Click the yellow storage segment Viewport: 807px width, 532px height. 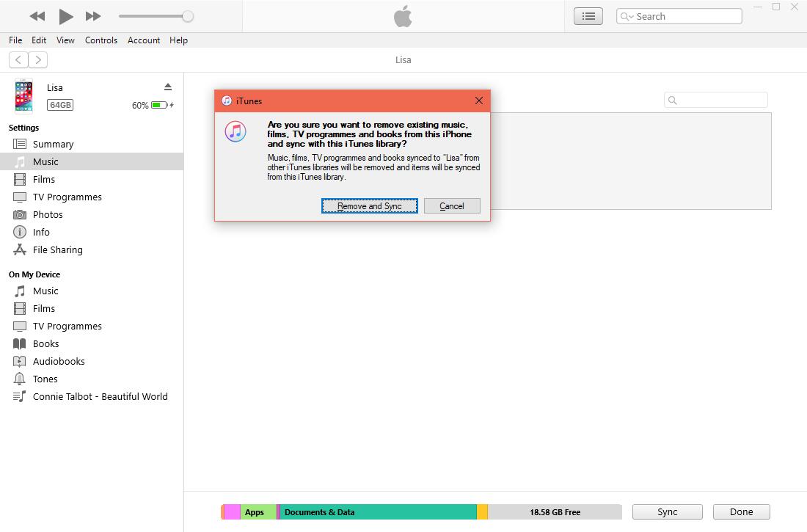[x=482, y=512]
